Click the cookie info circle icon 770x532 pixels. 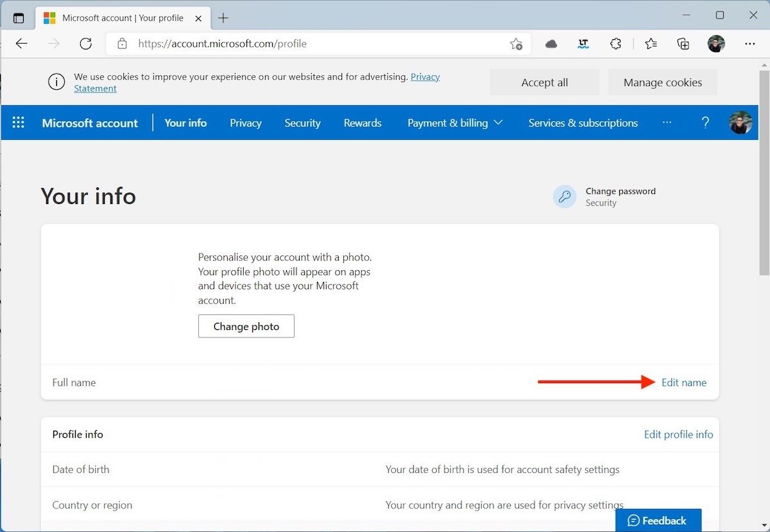[x=56, y=82]
